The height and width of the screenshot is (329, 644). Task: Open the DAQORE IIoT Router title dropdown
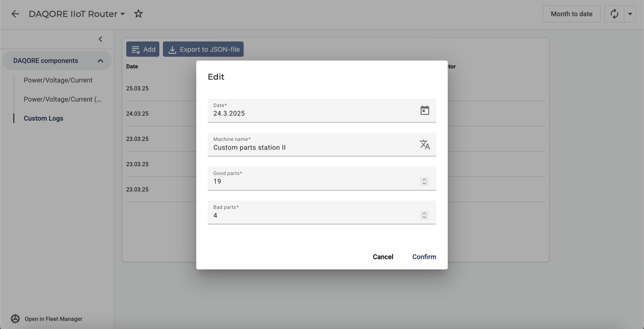click(x=122, y=14)
